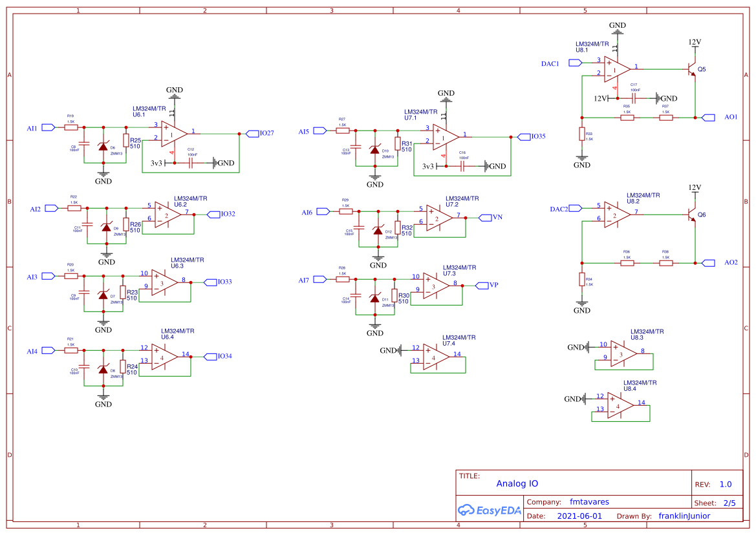The width and height of the screenshot is (756, 535).
Task: Click the date 2021-06-01 field
Action: click(580, 516)
